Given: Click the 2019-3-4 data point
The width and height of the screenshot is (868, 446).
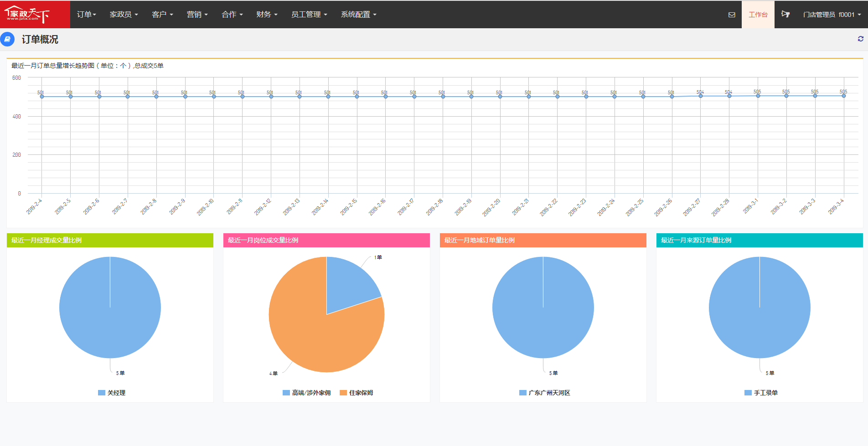Looking at the screenshot, I should [x=843, y=96].
